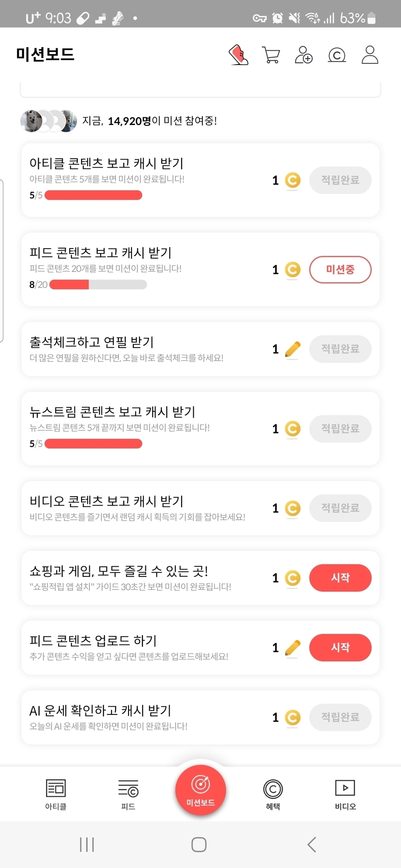
Task: Start the 피드 콘텐츠 업로드 mission
Action: [x=340, y=647]
